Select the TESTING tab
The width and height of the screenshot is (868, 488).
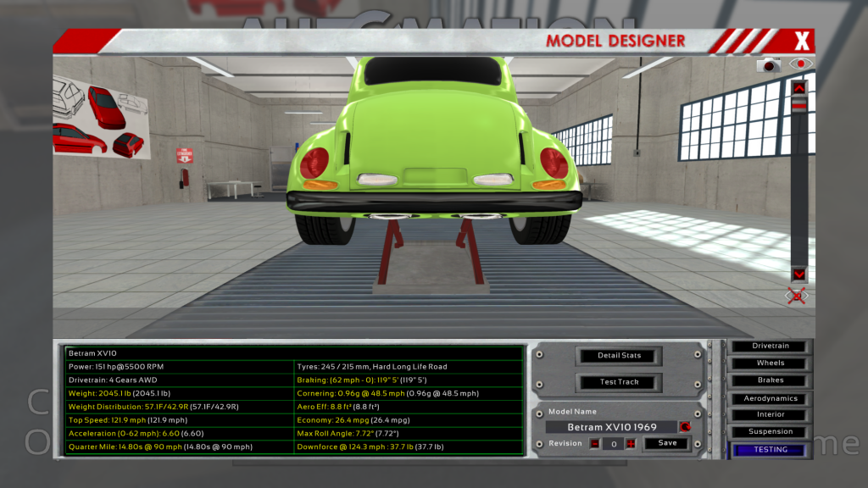(x=771, y=450)
